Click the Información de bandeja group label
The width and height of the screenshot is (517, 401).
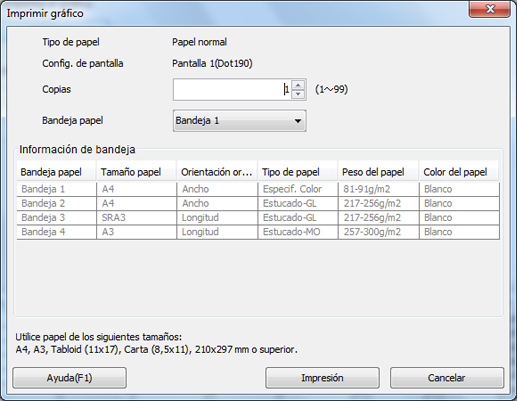(77, 149)
